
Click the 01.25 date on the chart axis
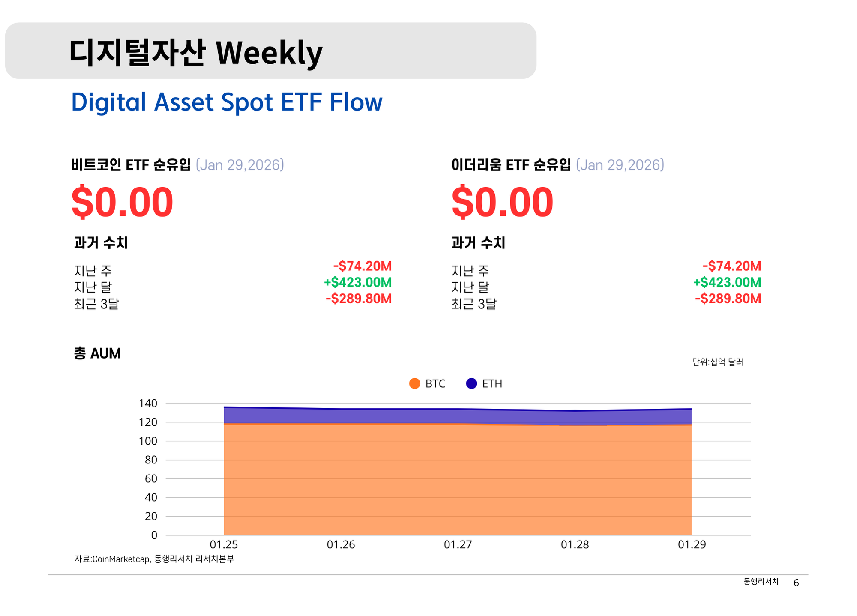pos(224,544)
